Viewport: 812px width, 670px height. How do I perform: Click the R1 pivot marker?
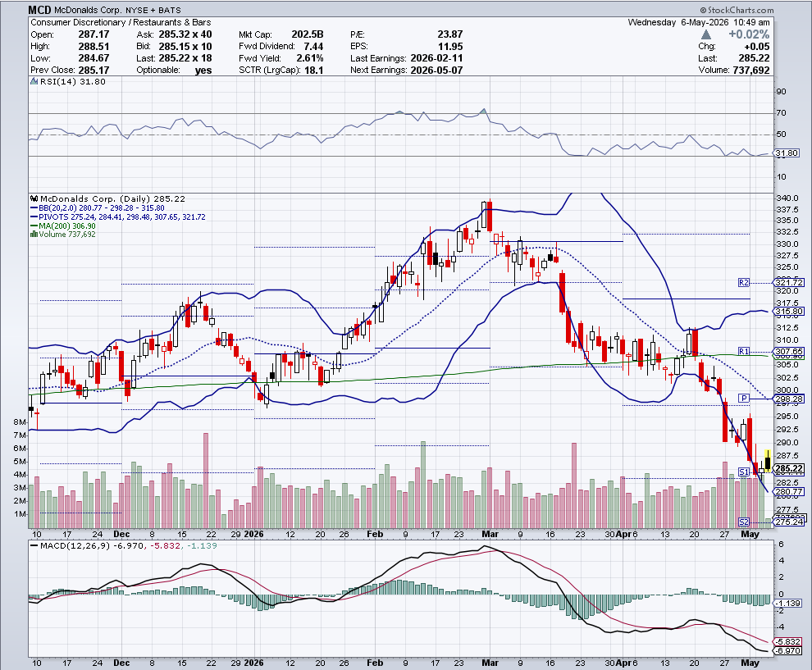744,352
